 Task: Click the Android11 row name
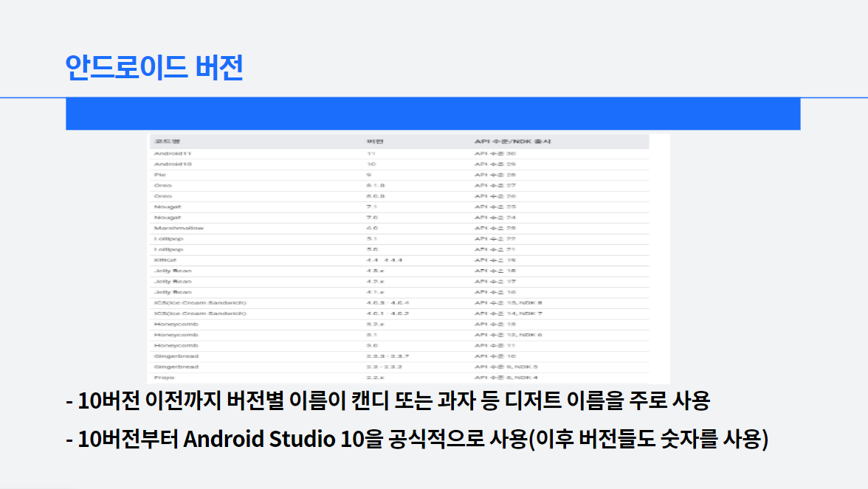(x=173, y=153)
